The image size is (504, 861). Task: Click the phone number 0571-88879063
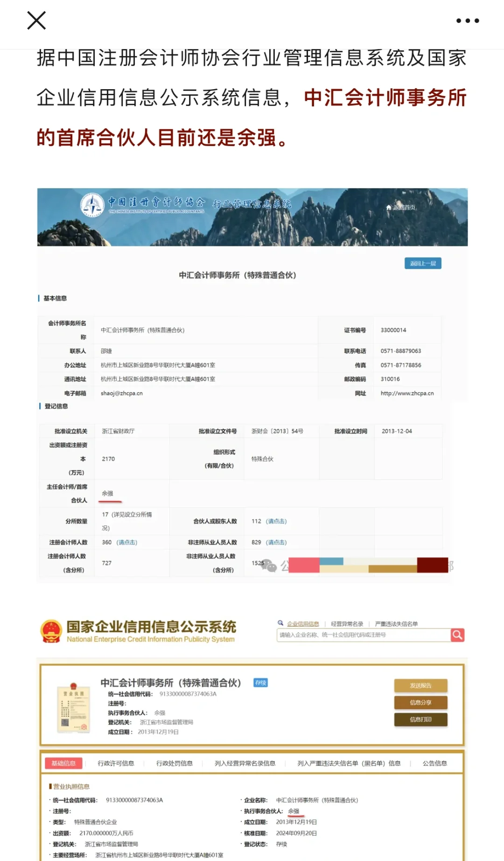pos(401,351)
